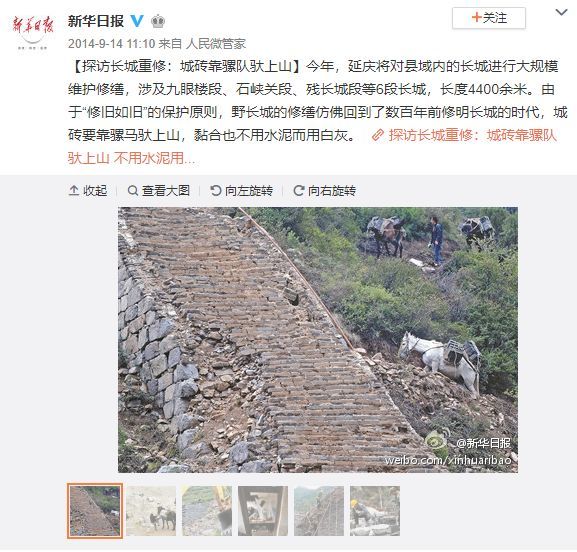
Task: Select the sixth thumbnail with worker
Action: (375, 511)
